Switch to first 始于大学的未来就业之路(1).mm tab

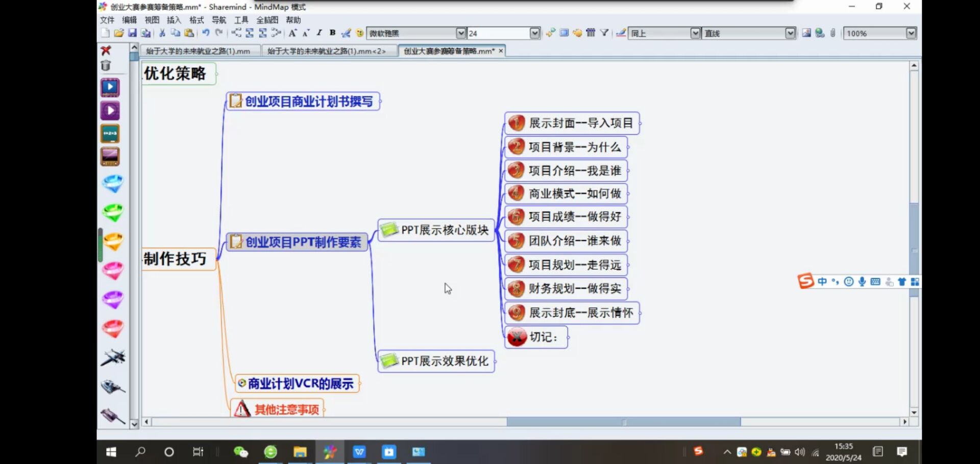[x=198, y=51]
